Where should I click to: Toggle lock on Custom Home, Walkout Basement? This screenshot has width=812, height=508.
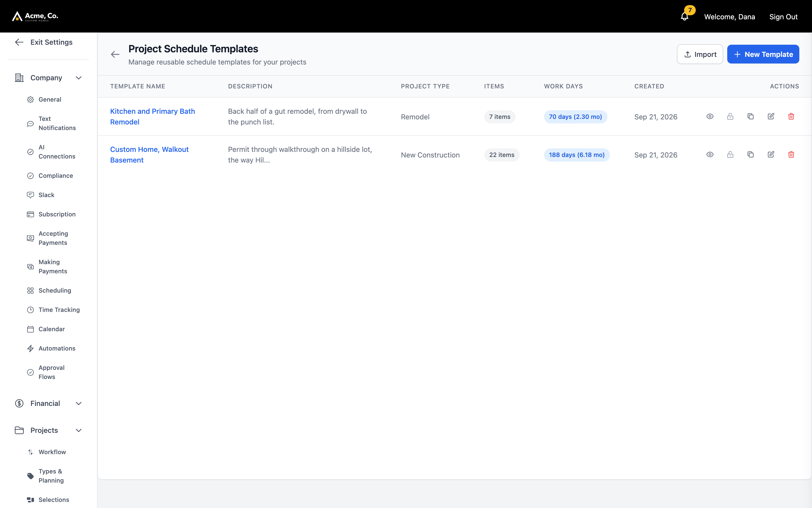coord(730,154)
